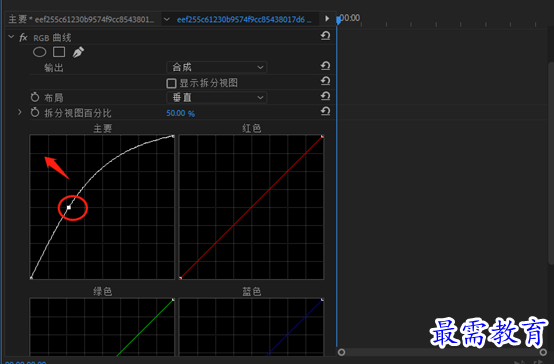Click the circled point on 主要 curve
Screen dimensions: 554x364
point(69,207)
